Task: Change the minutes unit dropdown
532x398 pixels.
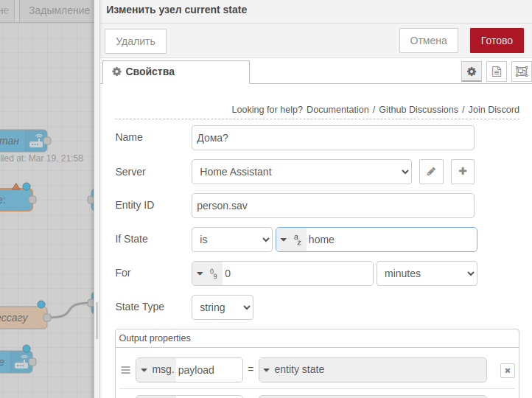Action: pos(427,273)
